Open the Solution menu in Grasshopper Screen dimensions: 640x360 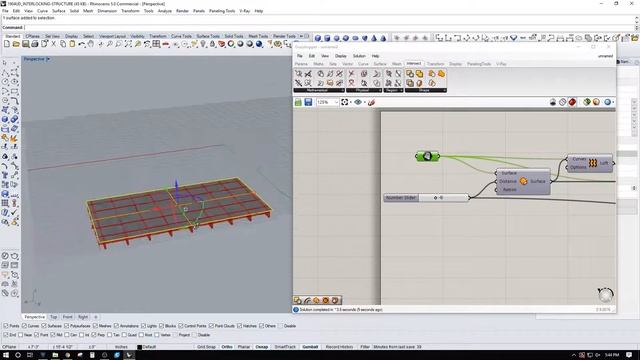coord(359,56)
